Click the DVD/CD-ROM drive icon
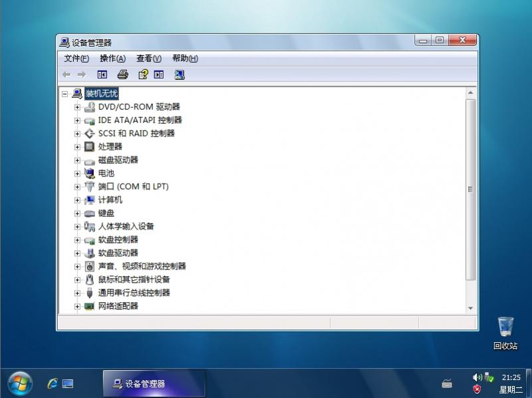532x398 pixels. pyautogui.click(x=90, y=107)
